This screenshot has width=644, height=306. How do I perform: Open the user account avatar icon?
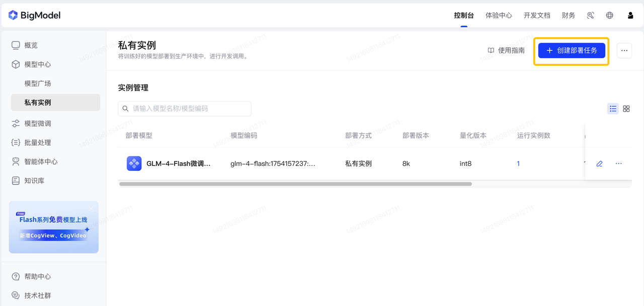630,15
